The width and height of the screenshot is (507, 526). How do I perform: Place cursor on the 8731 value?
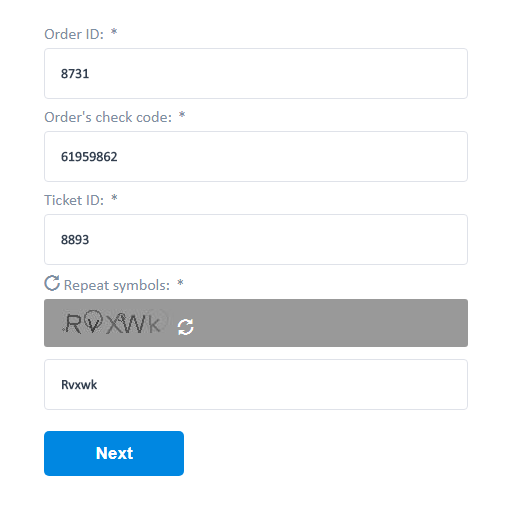(x=75, y=74)
